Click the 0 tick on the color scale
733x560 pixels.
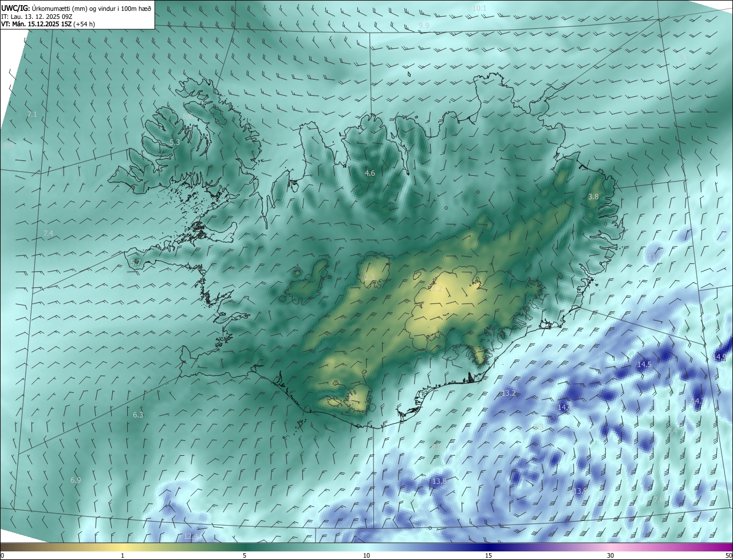point(2,555)
